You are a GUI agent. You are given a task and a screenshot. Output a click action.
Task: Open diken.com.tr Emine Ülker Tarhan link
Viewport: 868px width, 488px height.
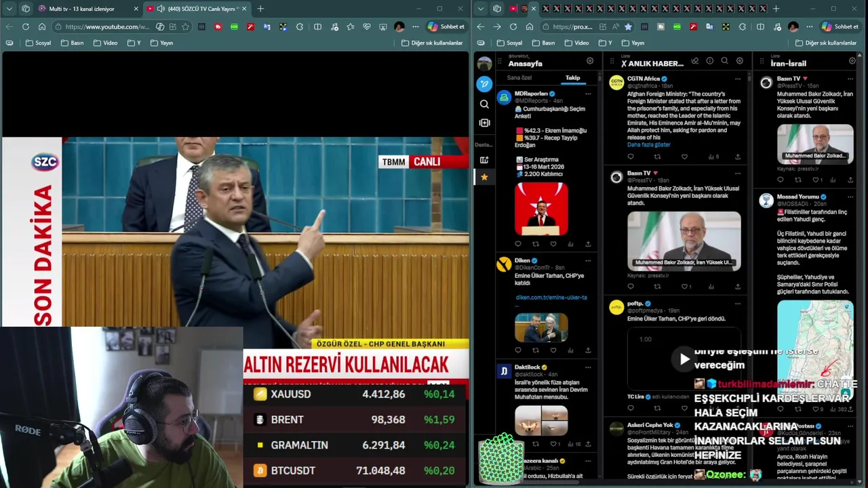coord(551,298)
